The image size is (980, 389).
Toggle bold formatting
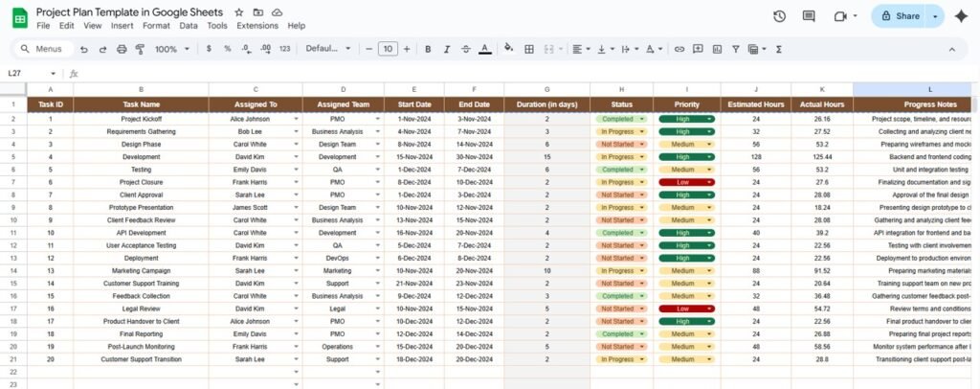427,49
